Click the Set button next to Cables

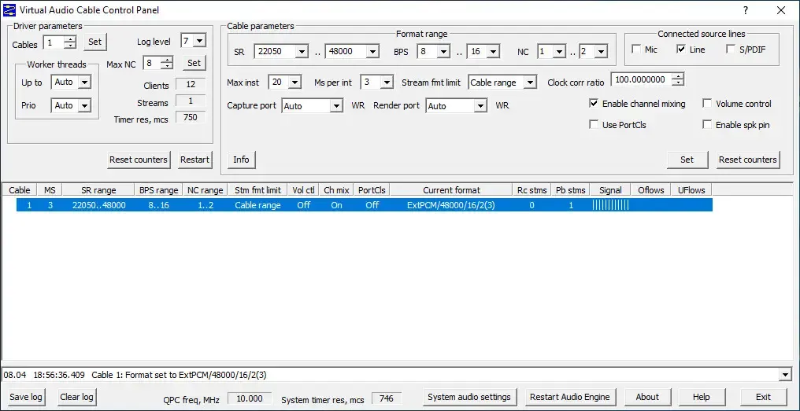(95, 42)
